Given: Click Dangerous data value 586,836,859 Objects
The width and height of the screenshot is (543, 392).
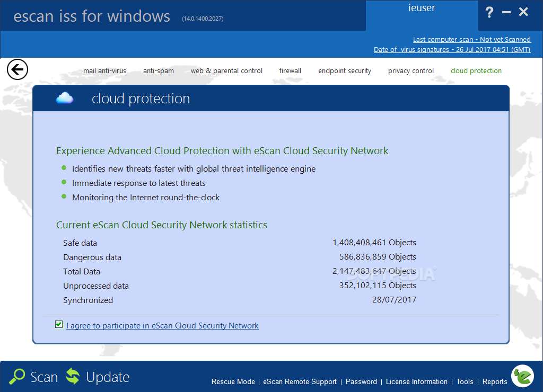Looking at the screenshot, I should tap(378, 257).
